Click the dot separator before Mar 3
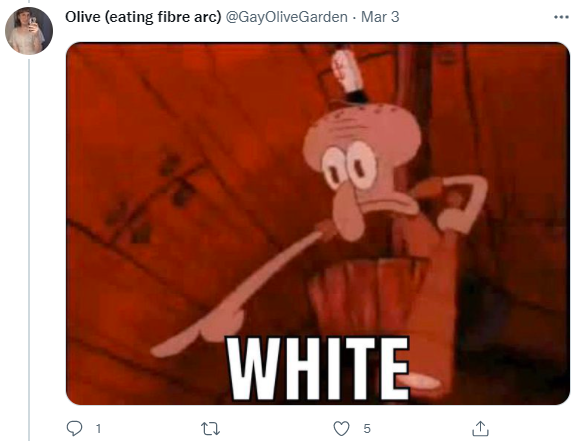The width and height of the screenshot is (587, 441). [x=354, y=17]
